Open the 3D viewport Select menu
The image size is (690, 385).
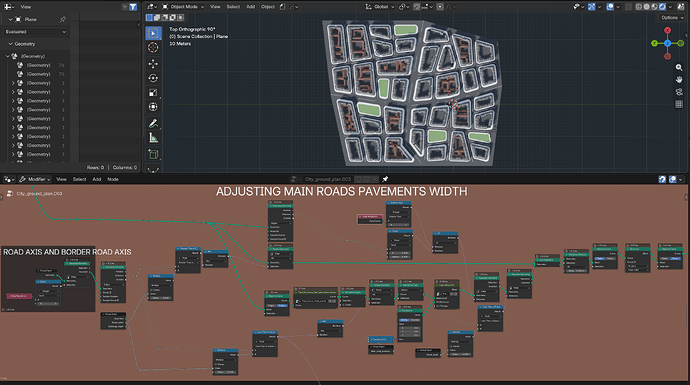point(233,7)
